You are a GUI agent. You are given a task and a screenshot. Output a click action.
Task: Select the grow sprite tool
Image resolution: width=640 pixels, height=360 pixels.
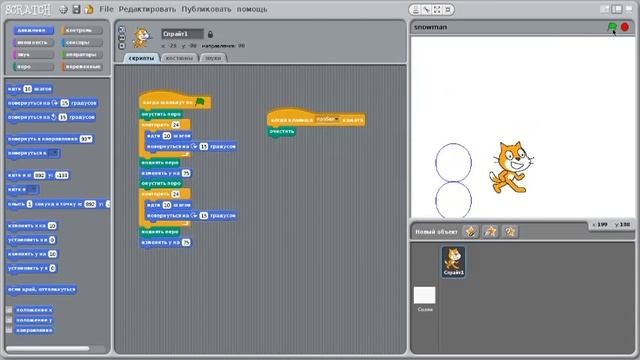437,10
